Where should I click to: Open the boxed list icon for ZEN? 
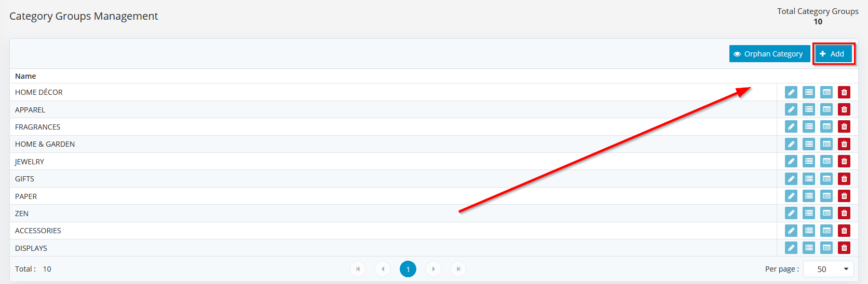pos(826,213)
